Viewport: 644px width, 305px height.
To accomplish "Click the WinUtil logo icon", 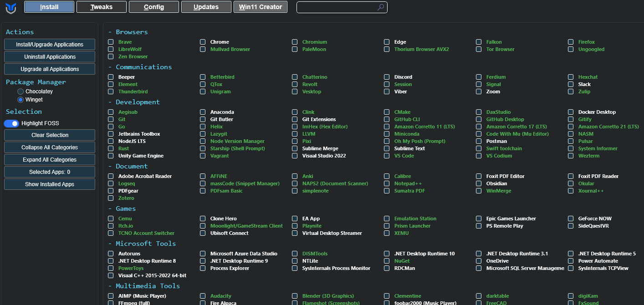I will (11, 8).
